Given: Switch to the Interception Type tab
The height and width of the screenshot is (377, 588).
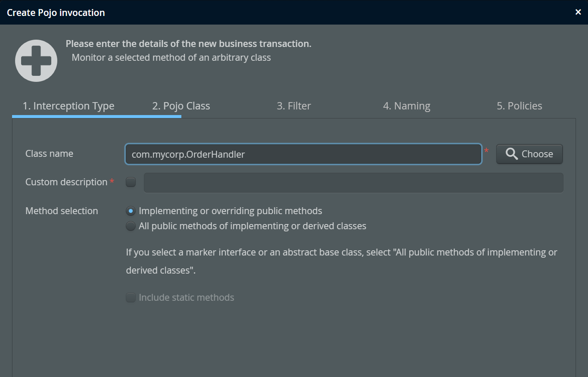Looking at the screenshot, I should (68, 106).
